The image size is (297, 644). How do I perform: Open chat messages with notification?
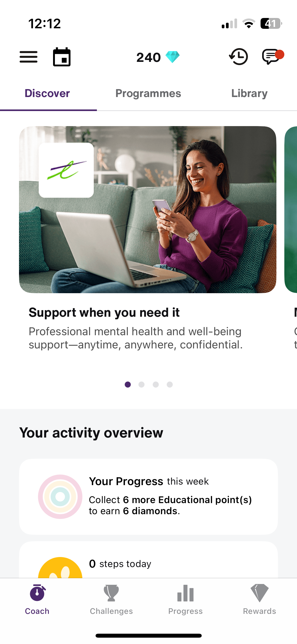point(273,57)
